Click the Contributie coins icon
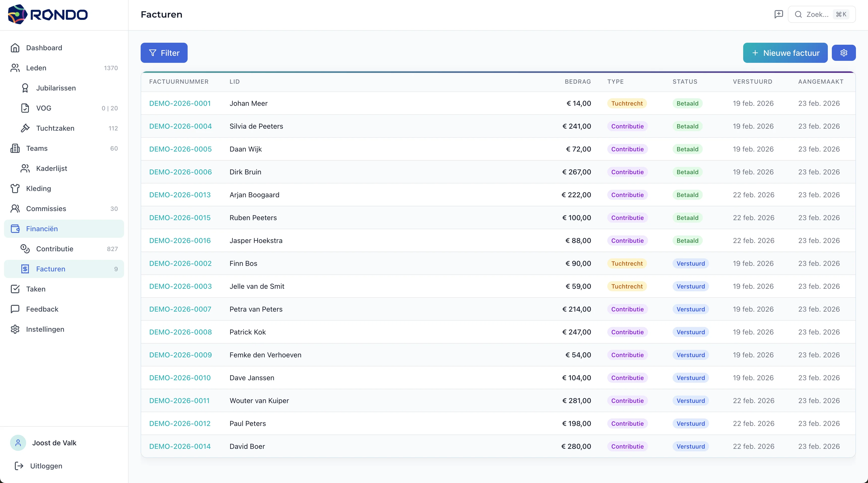868x483 pixels. (25, 249)
